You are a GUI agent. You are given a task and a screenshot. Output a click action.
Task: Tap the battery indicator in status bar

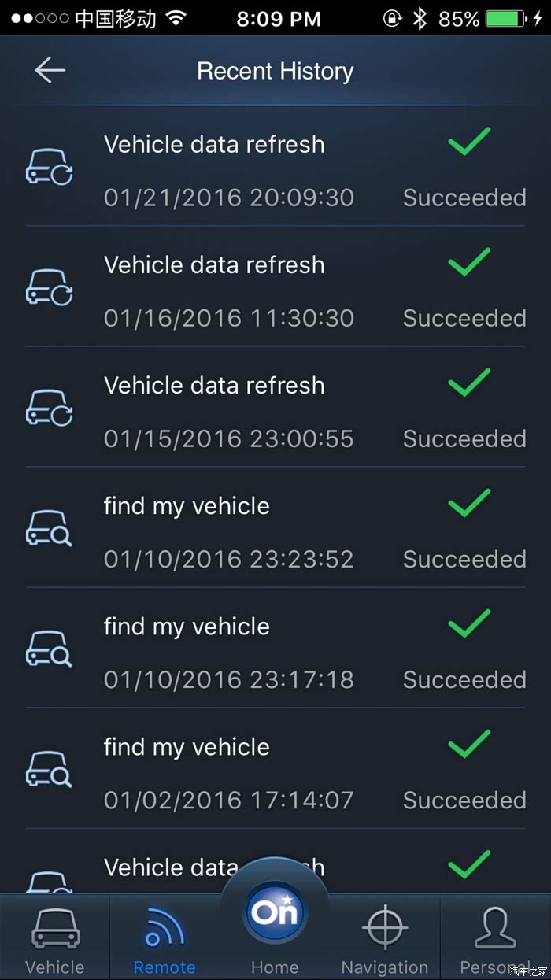click(x=507, y=19)
